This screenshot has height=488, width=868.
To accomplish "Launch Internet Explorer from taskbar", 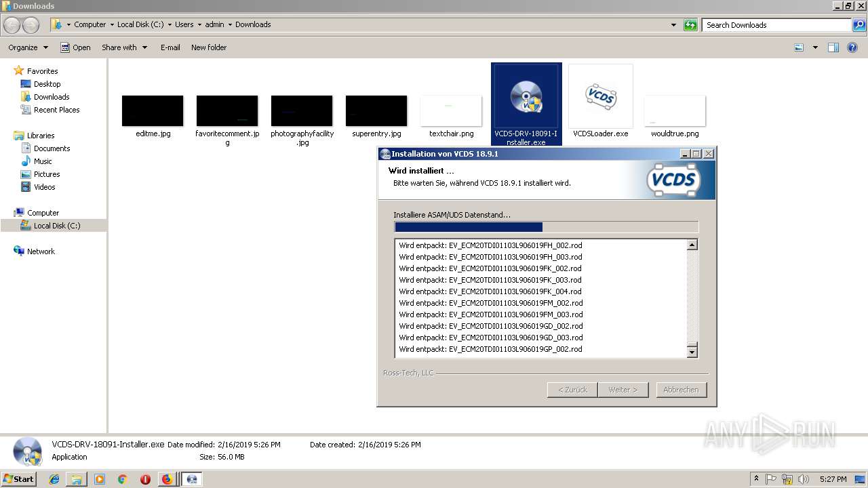I will click(x=54, y=479).
